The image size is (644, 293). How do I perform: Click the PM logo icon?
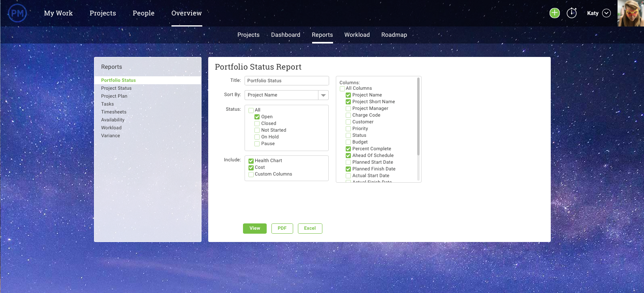(x=17, y=13)
